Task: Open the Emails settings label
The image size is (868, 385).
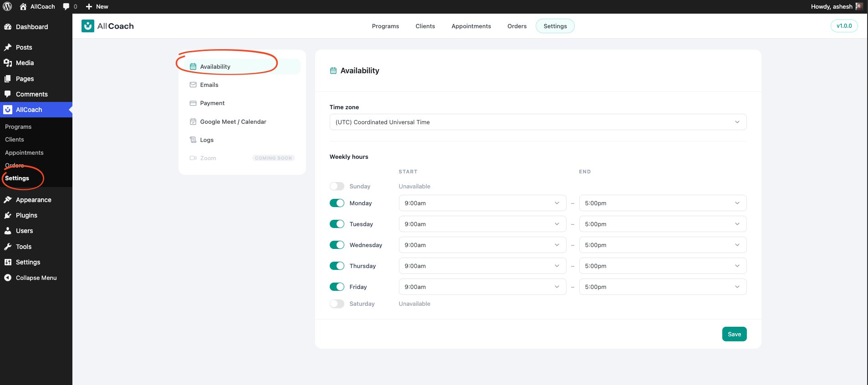Action: coord(209,85)
